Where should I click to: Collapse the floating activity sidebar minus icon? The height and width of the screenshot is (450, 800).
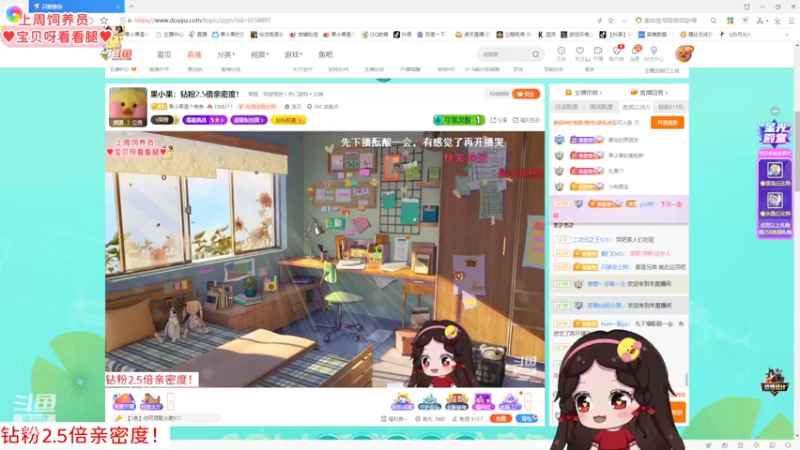(775, 111)
